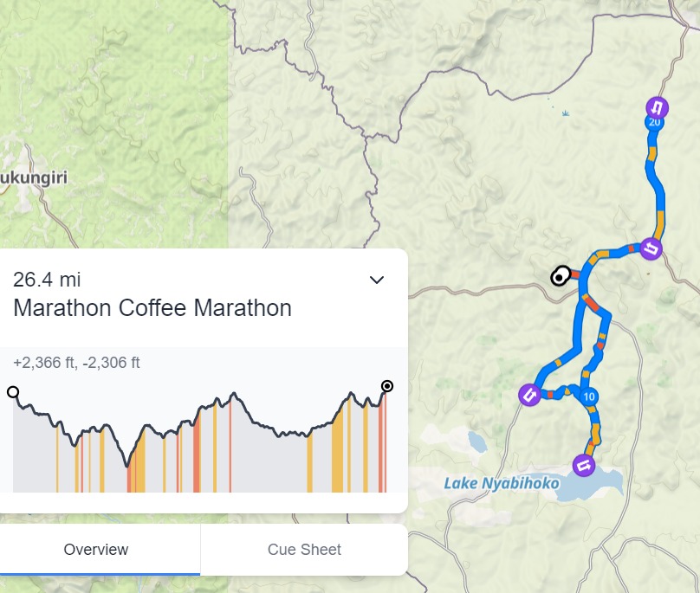
Task: Click the finish marker on elevation profile
Action: pos(387,386)
